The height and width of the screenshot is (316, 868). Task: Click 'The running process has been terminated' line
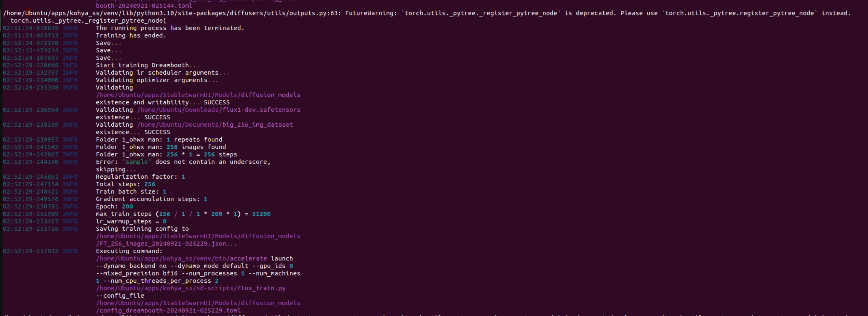(x=170, y=28)
